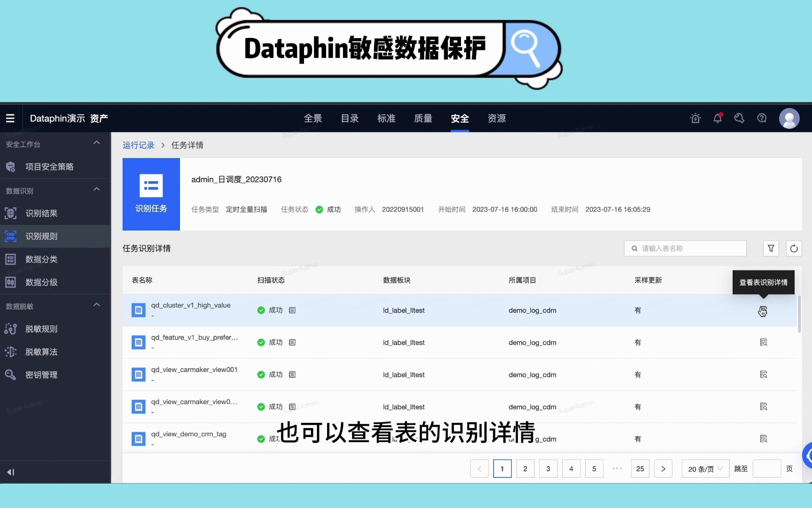
Task: Click the 扫描状态 column header
Action: 271,280
